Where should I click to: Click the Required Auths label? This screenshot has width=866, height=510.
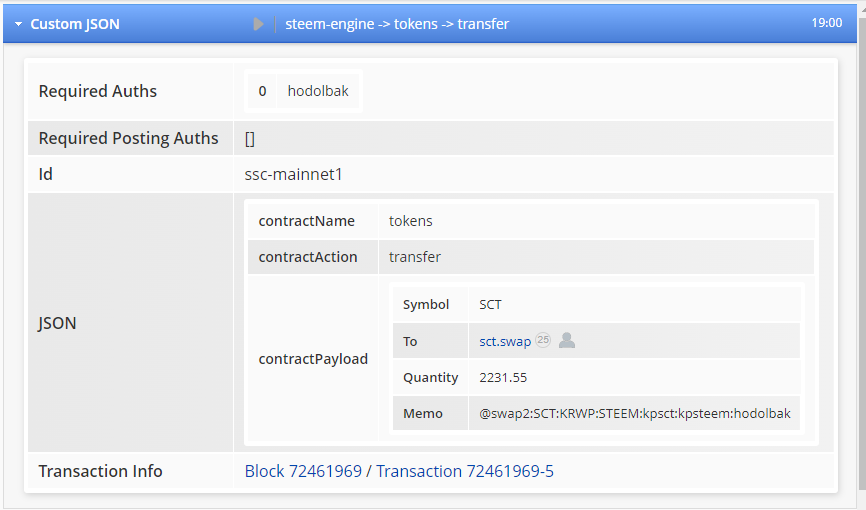98,91
